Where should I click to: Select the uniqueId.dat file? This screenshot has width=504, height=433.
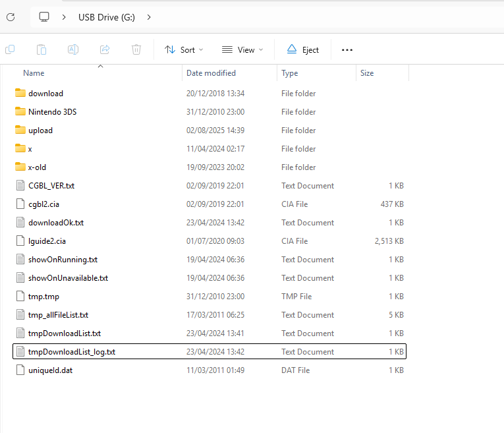[x=50, y=370]
